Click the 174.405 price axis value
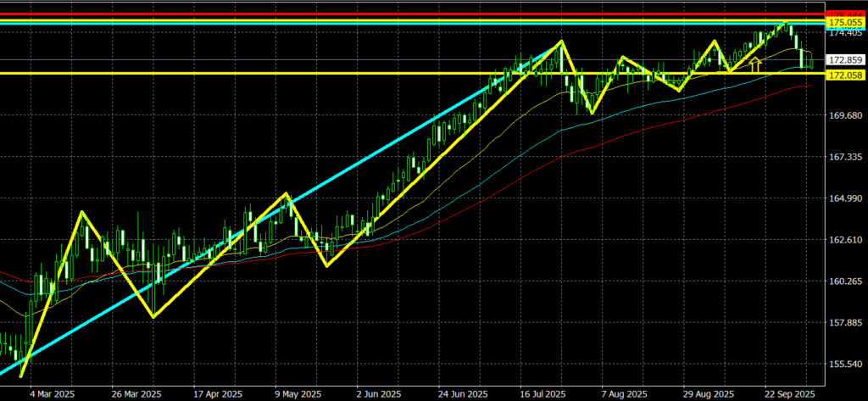Image resolution: width=868 pixels, height=401 pixels. point(846,32)
